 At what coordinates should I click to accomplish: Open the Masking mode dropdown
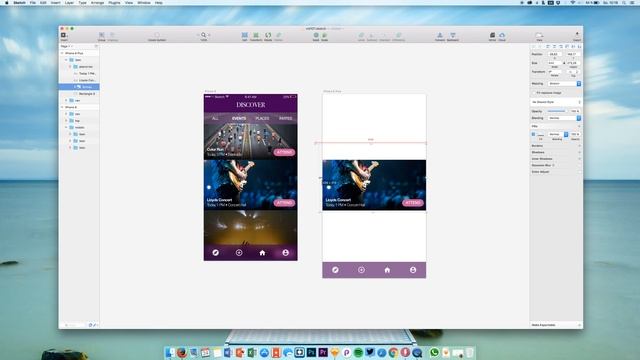coord(564,84)
